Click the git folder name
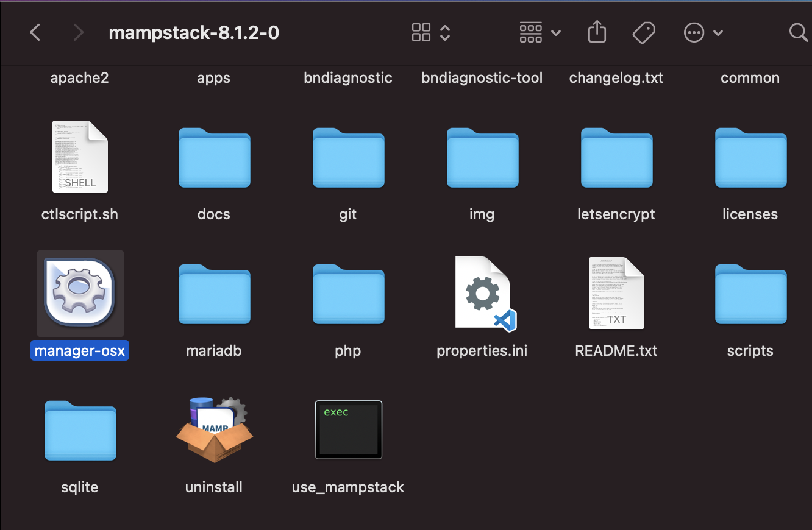The image size is (812, 530). (348, 214)
